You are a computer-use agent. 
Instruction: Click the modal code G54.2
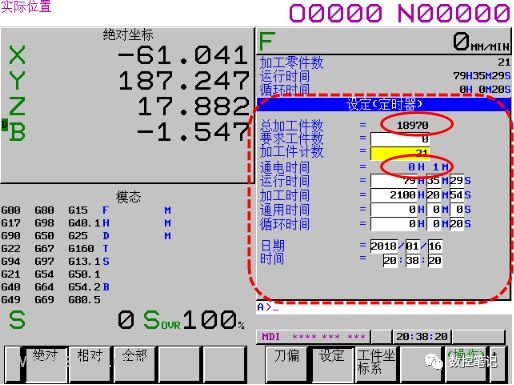[84, 287]
